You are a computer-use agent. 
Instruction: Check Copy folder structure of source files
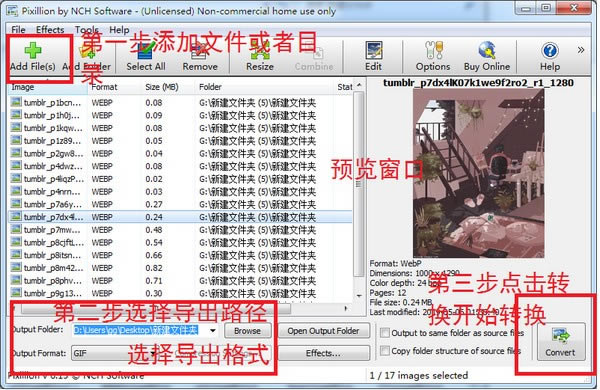pos(385,351)
